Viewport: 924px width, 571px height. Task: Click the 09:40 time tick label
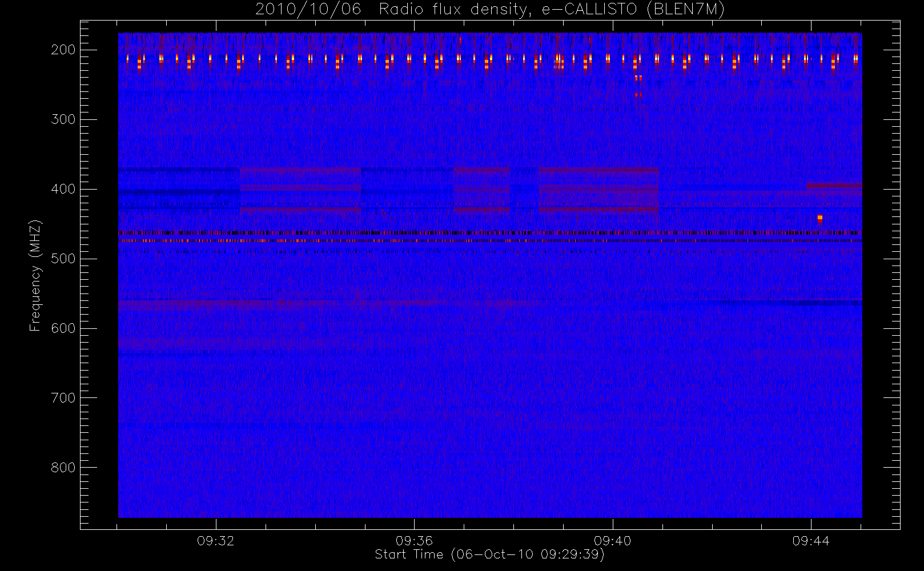612,541
